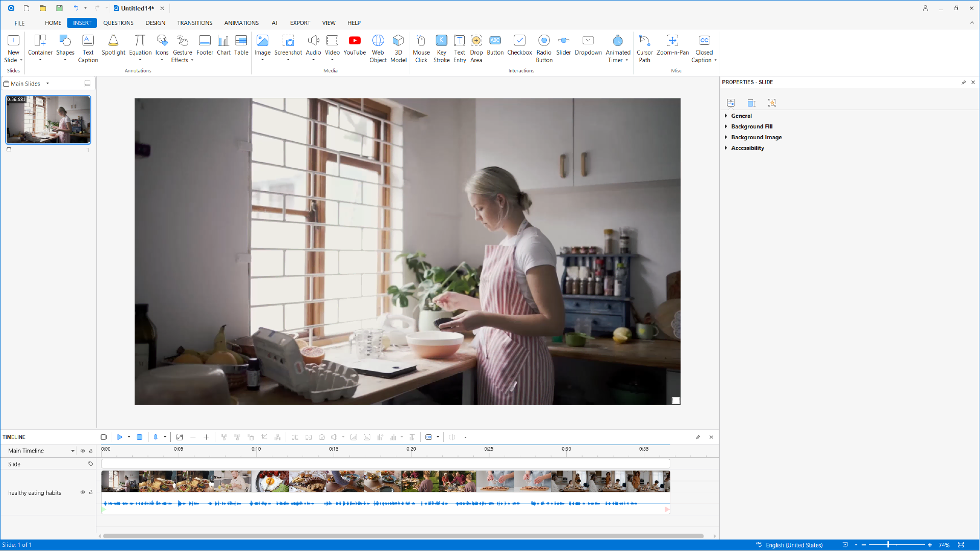Viewport: 980px width, 551px height.
Task: Switch to the ANIMATIONS tab
Action: tap(241, 23)
